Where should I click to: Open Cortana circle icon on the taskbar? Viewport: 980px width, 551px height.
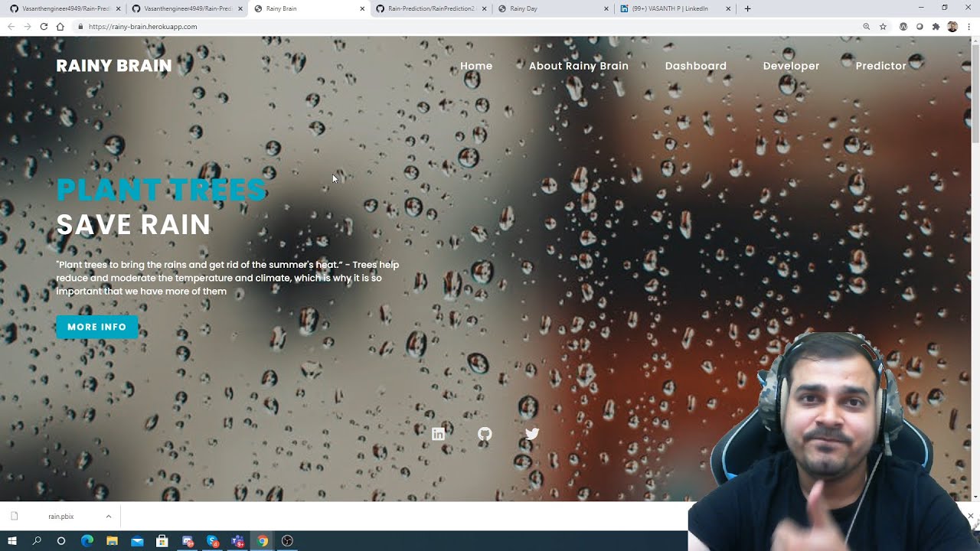coord(61,541)
